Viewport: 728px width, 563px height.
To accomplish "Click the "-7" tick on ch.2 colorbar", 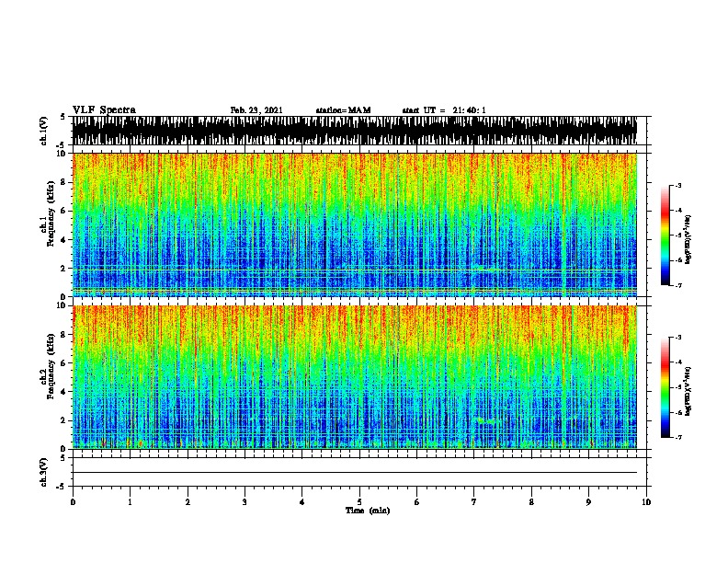I will tap(677, 438).
